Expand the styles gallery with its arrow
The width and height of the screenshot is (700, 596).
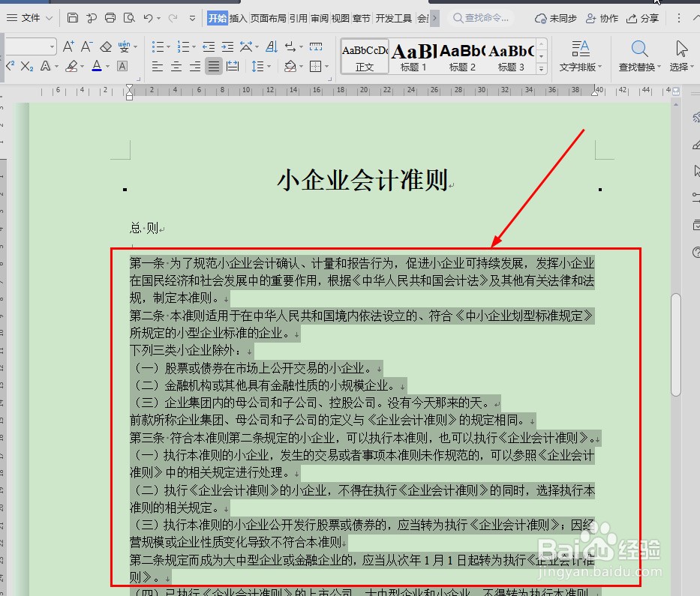click(x=542, y=70)
